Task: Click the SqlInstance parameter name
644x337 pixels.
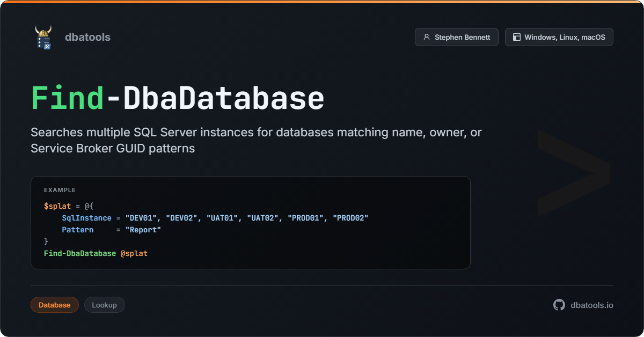Action: click(x=86, y=218)
